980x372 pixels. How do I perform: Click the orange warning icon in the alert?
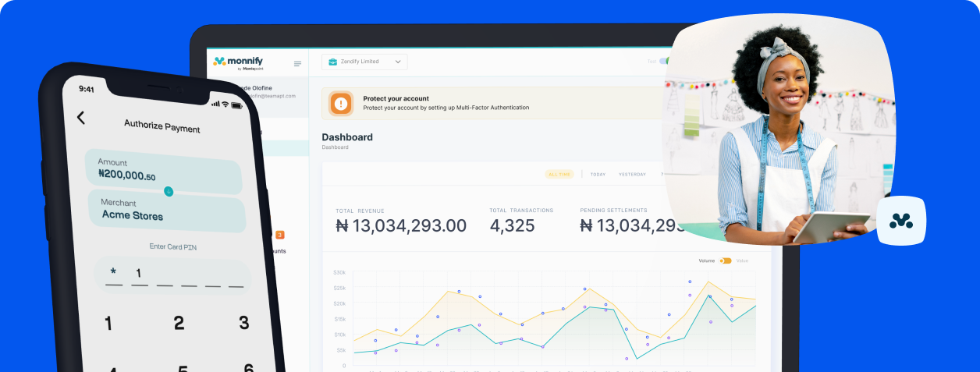341,103
